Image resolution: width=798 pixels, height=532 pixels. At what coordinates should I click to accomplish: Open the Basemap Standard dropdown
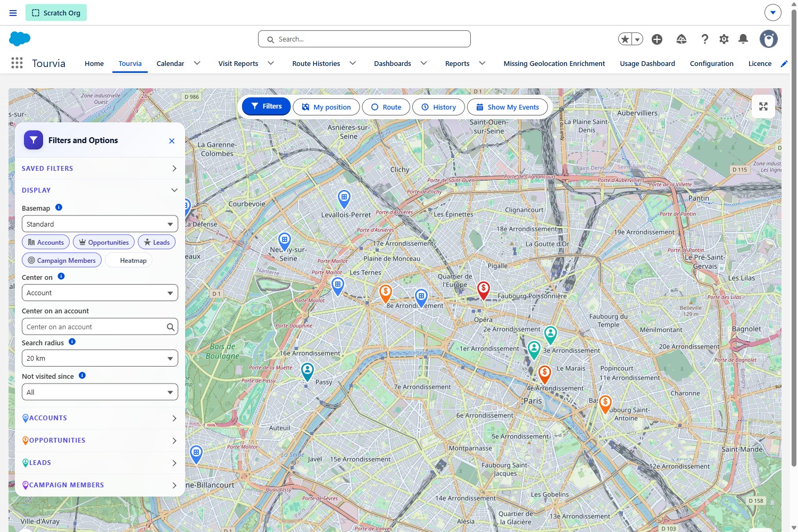pos(100,224)
